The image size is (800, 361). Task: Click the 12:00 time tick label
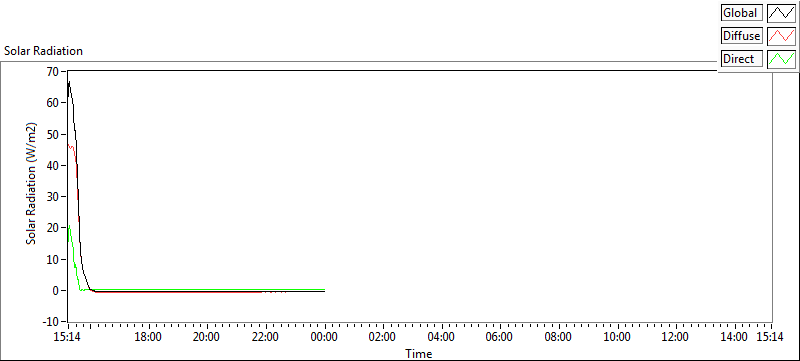pyautogui.click(x=676, y=337)
